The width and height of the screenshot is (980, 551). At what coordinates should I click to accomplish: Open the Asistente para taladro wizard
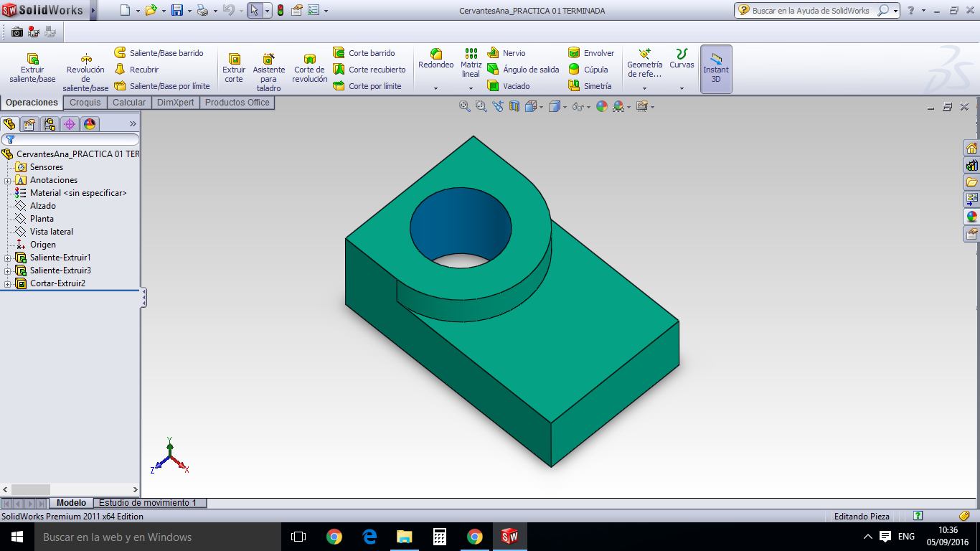point(268,68)
